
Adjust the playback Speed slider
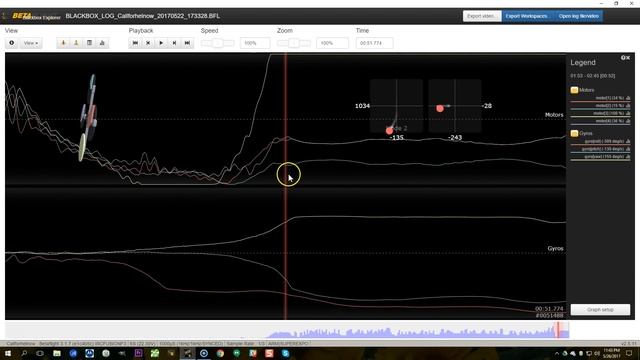pos(218,43)
